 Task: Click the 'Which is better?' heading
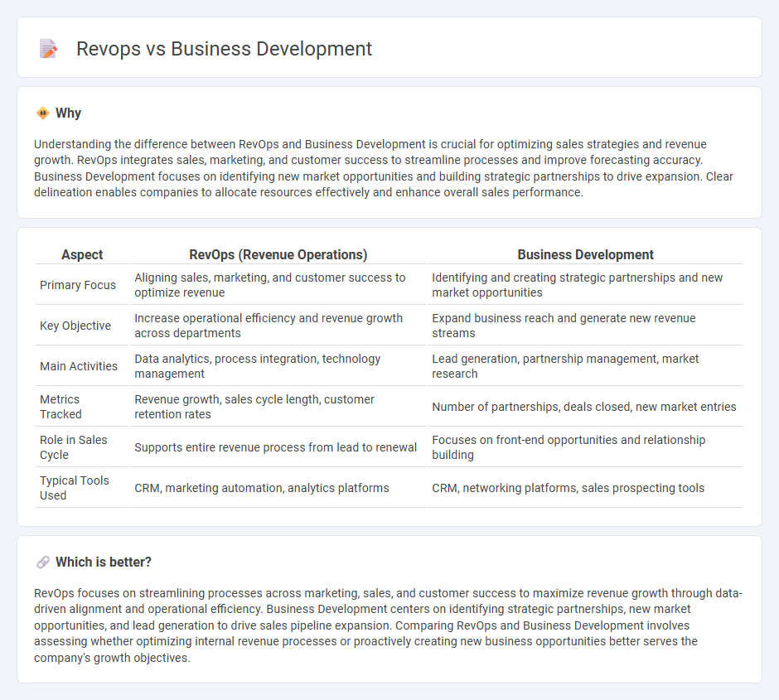(x=104, y=562)
